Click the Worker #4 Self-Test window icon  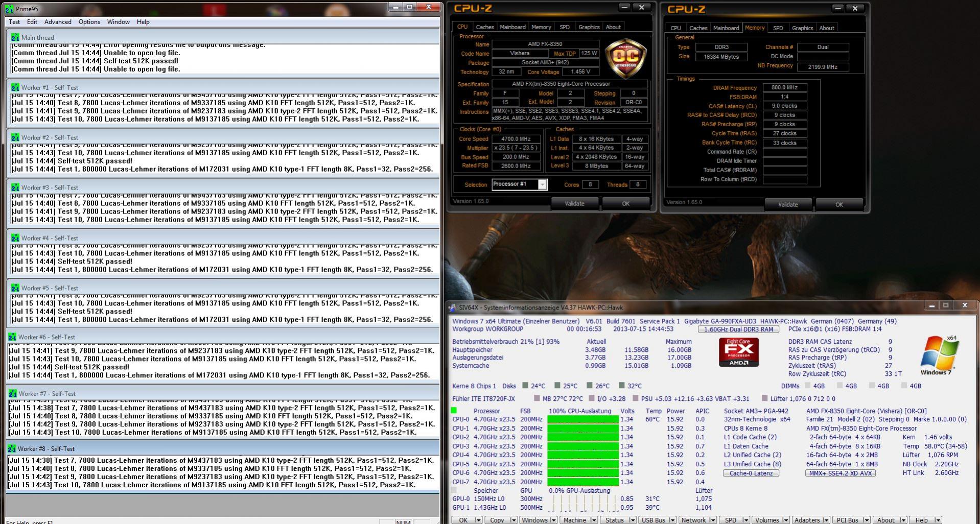coord(15,238)
